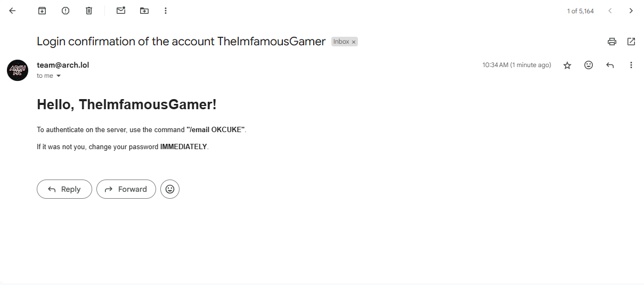Click the ArchMC sender avatar

point(18,70)
